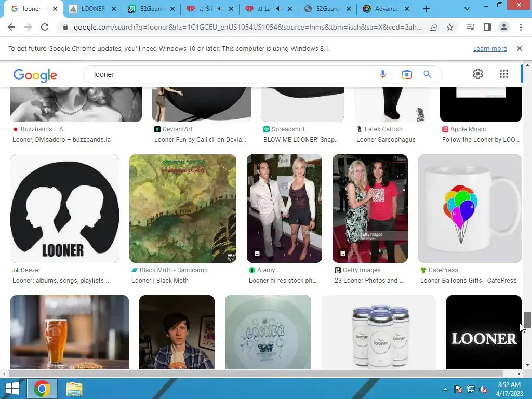Viewport: 532px width, 399px height.
Task: Go forward to the next page
Action: (28, 27)
